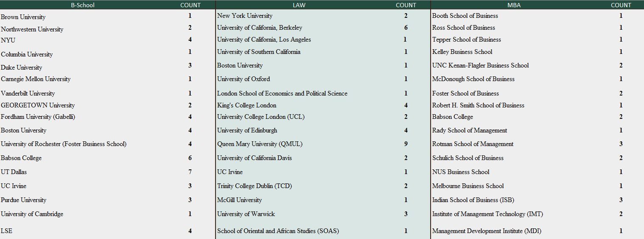Select count 3 for University of Warwick
Image resolution: width=644 pixels, height=239 pixels.
[406, 214]
